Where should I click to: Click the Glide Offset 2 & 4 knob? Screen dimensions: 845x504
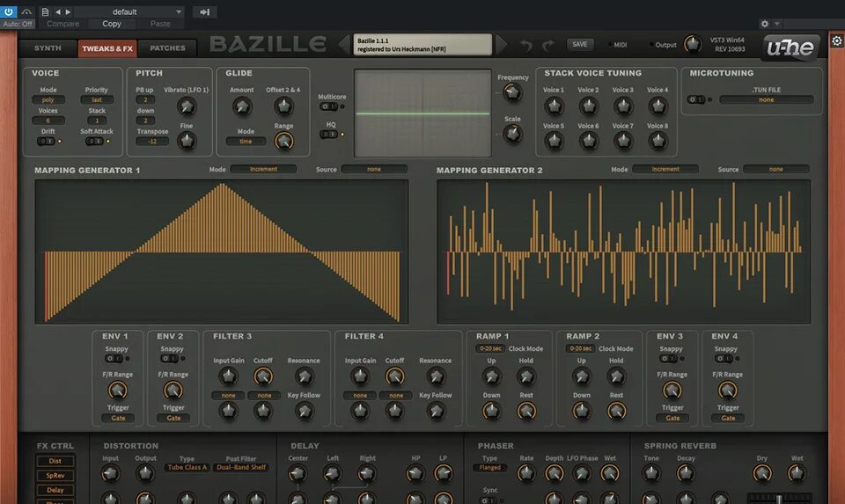click(x=283, y=106)
